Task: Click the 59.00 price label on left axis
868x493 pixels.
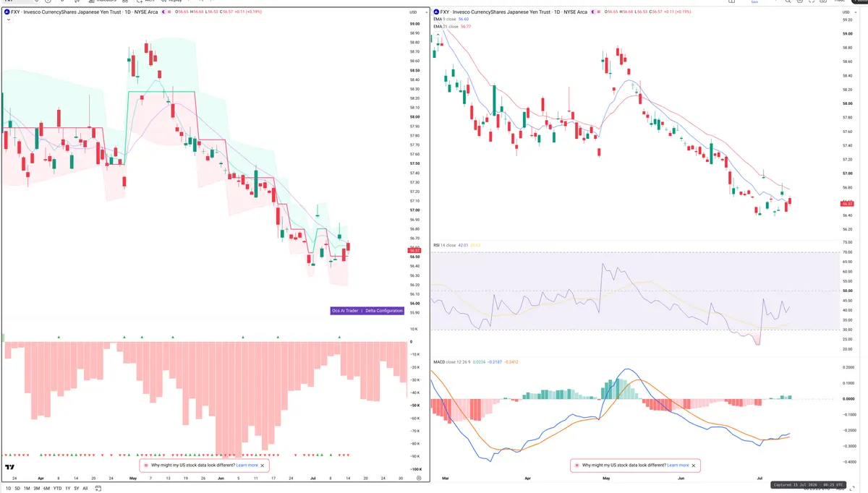Action: click(414, 23)
